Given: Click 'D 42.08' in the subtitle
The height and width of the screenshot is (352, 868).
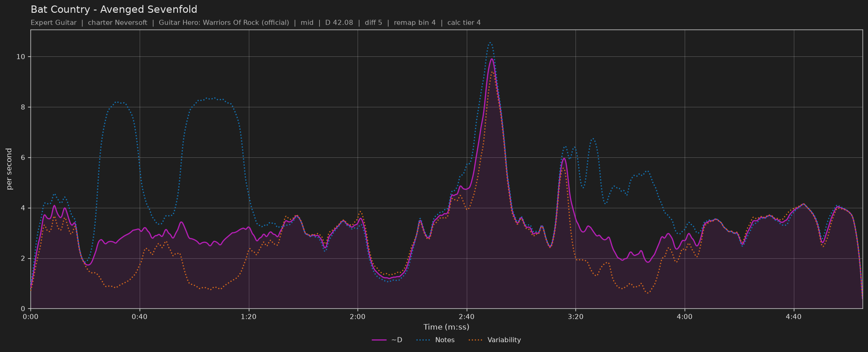Looking at the screenshot, I should [x=339, y=23].
